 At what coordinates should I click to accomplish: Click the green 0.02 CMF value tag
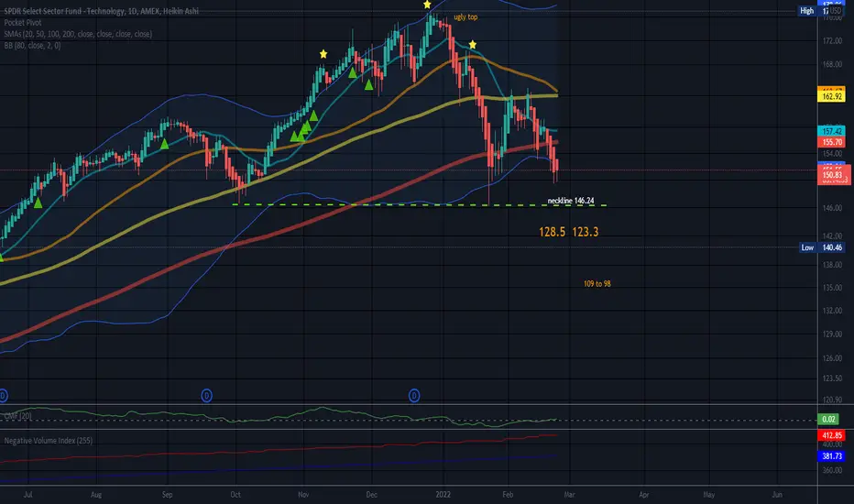828,419
